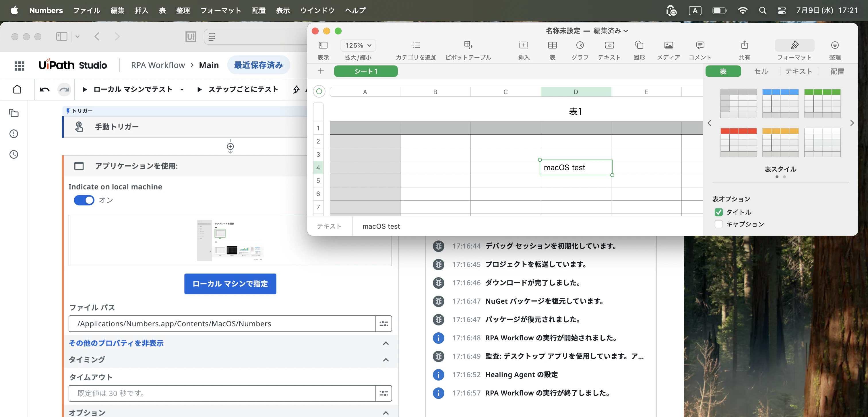The width and height of the screenshot is (868, 417).
Task: Open document title 編集済み dropdown
Action: click(x=611, y=31)
